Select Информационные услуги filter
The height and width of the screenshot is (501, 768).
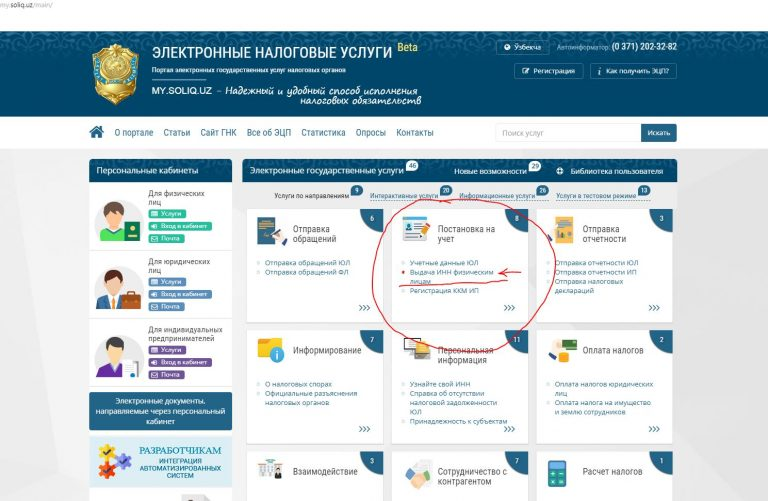[497, 195]
